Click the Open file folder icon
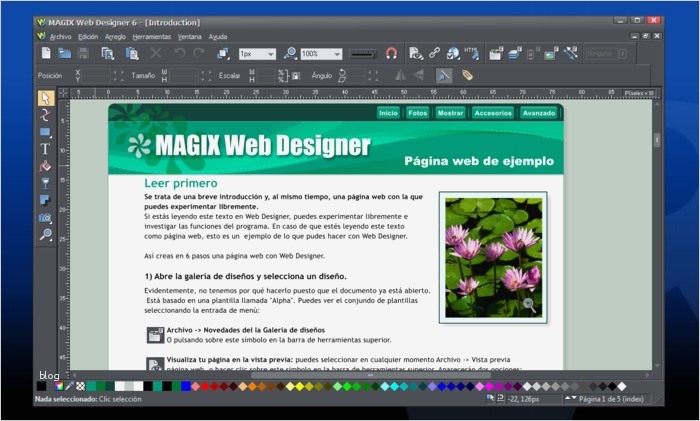Image resolution: width=700 pixels, height=421 pixels. click(65, 53)
